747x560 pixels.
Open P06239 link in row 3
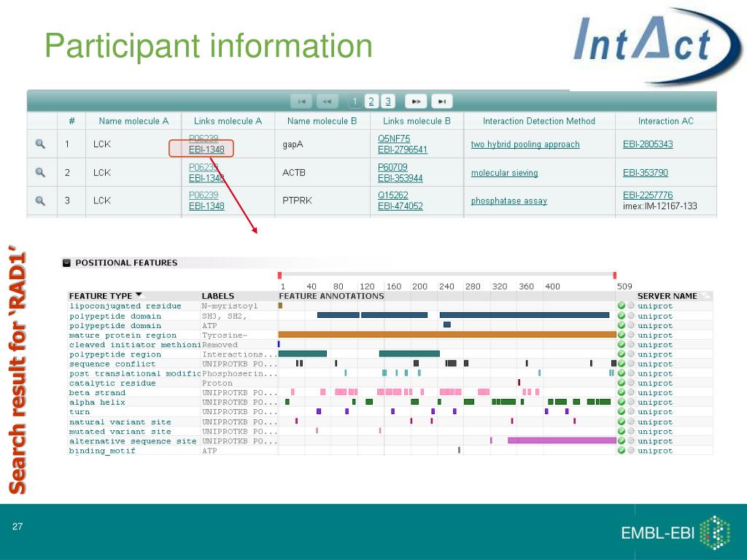tap(204, 195)
